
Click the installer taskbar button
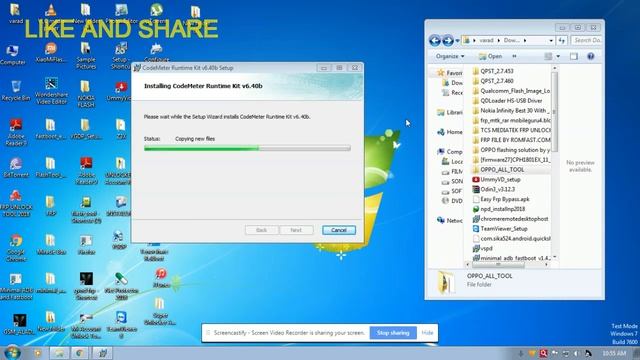point(102,353)
